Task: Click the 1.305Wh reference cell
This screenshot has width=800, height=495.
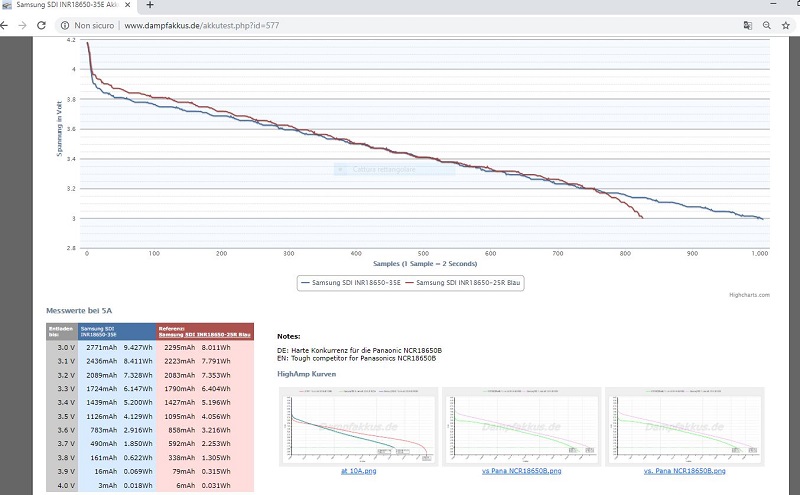Action: pyautogui.click(x=216, y=458)
